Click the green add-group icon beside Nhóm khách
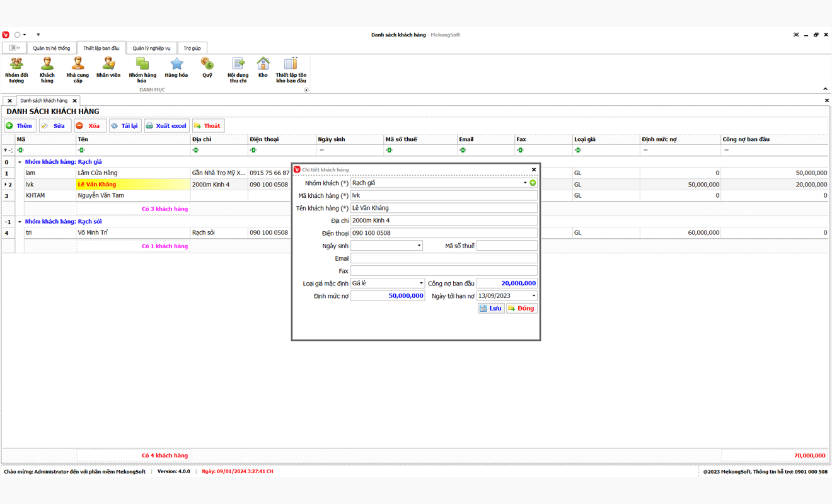 click(x=533, y=183)
